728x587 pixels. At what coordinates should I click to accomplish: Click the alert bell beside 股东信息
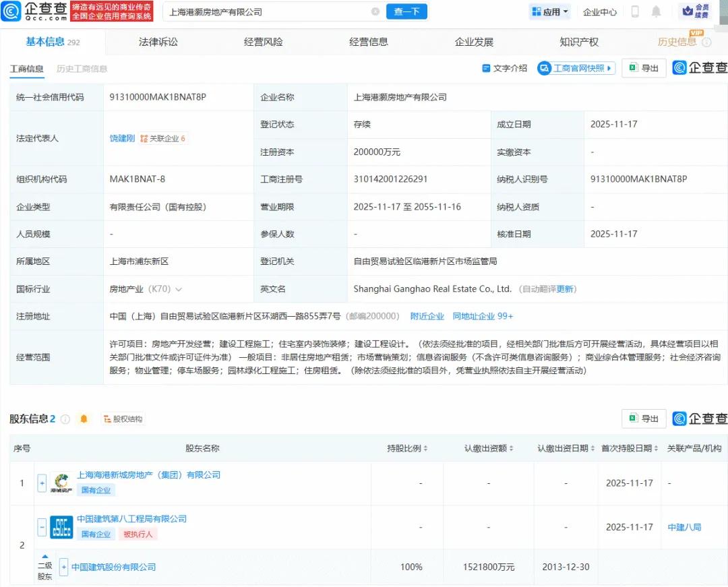tap(84, 419)
